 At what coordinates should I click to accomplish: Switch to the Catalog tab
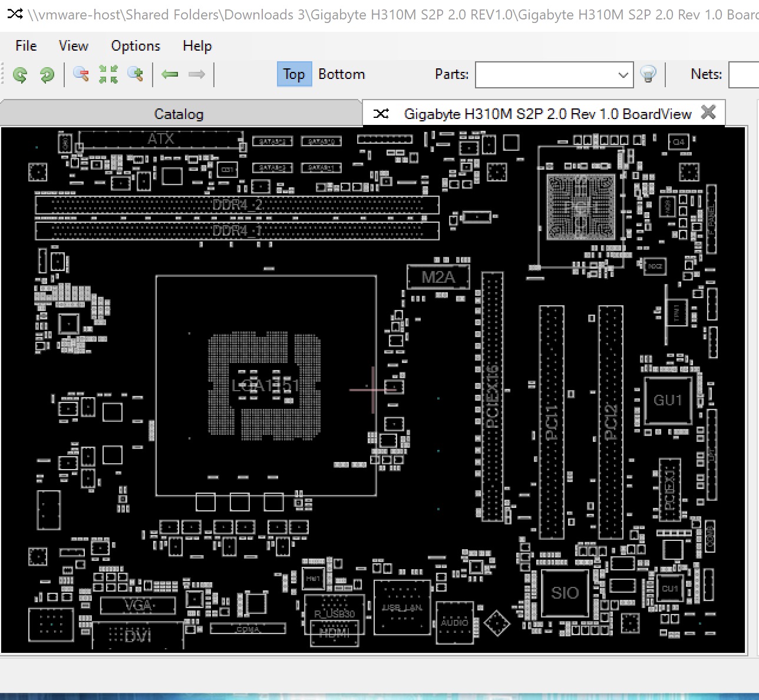(179, 113)
